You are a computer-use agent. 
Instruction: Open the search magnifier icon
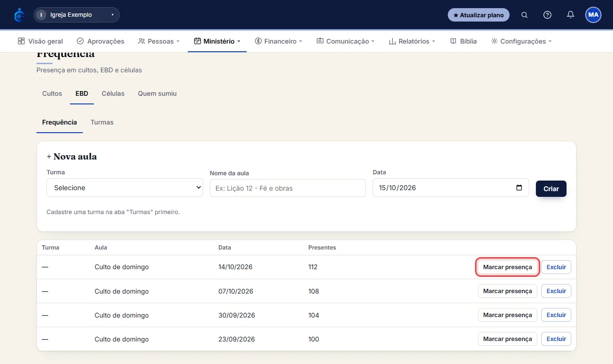524,15
